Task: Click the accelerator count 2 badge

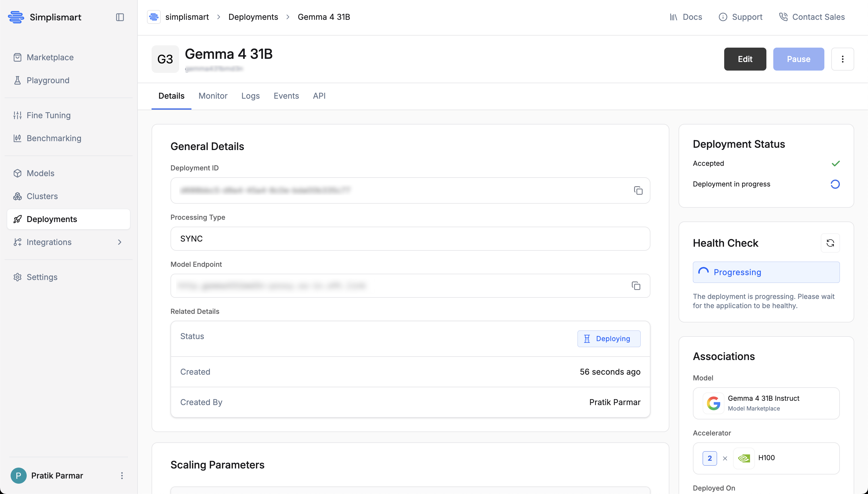Action: (x=710, y=458)
